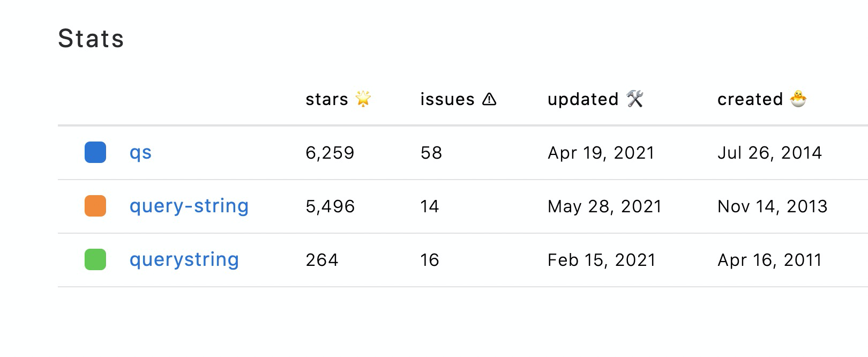Click the stars column header label
Screen dimensions: 868x357
point(327,99)
